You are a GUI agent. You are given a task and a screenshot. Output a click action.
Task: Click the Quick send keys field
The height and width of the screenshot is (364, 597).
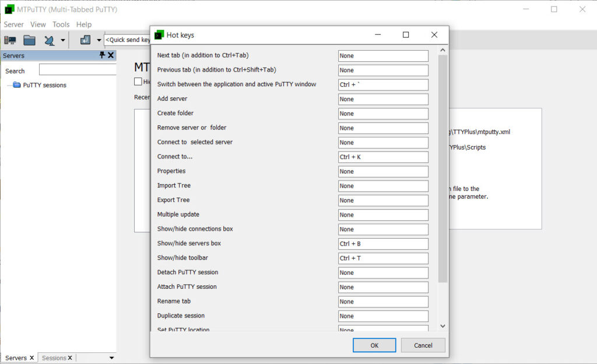(x=127, y=40)
